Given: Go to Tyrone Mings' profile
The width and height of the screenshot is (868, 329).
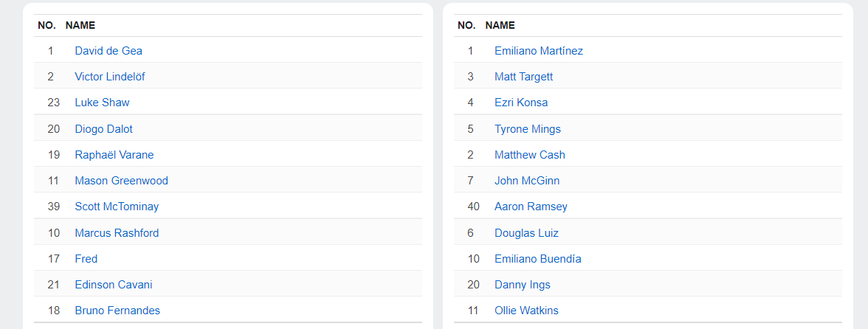Looking at the screenshot, I should 527,129.
